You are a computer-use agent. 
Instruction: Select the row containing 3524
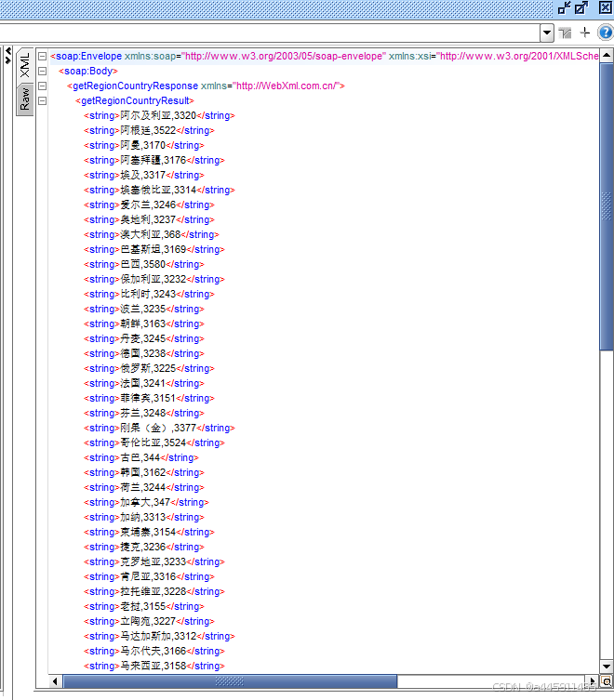pyautogui.click(x=154, y=442)
